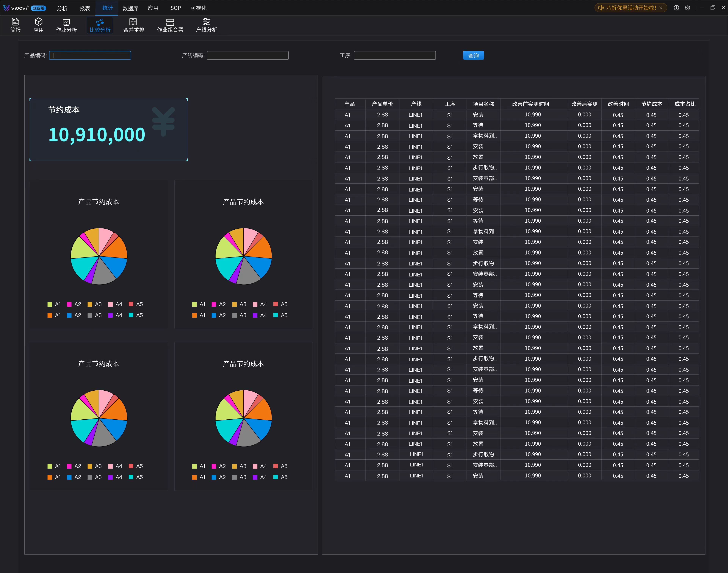The height and width of the screenshot is (573, 728).
Task: Toggle yellow-green A1 legend in top-left chart
Action: click(54, 304)
